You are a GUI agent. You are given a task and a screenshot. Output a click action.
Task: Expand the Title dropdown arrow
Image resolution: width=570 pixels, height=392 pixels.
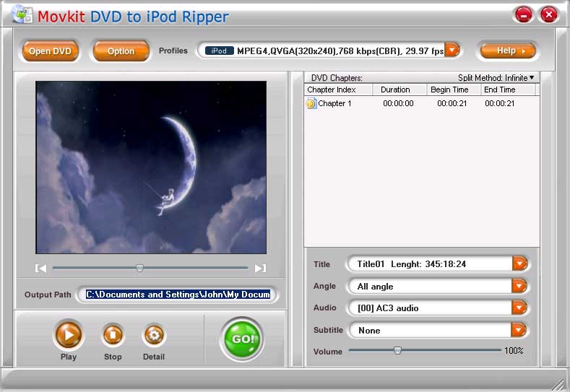[x=519, y=263]
